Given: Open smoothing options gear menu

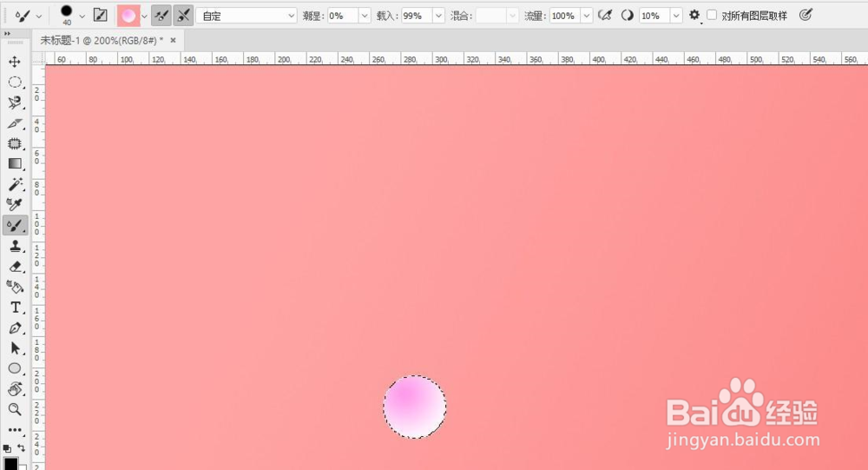Looking at the screenshot, I should (694, 16).
